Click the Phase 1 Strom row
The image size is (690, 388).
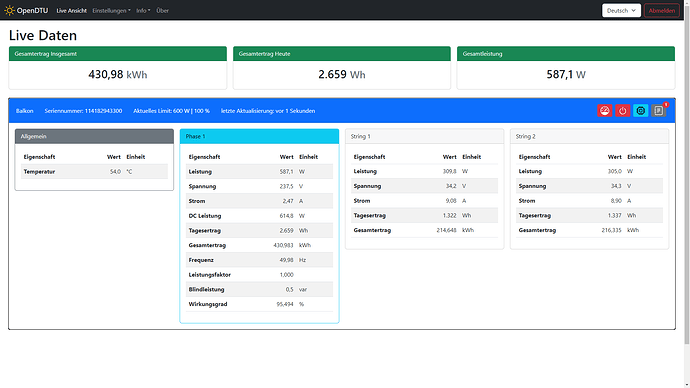pyautogui.click(x=259, y=201)
